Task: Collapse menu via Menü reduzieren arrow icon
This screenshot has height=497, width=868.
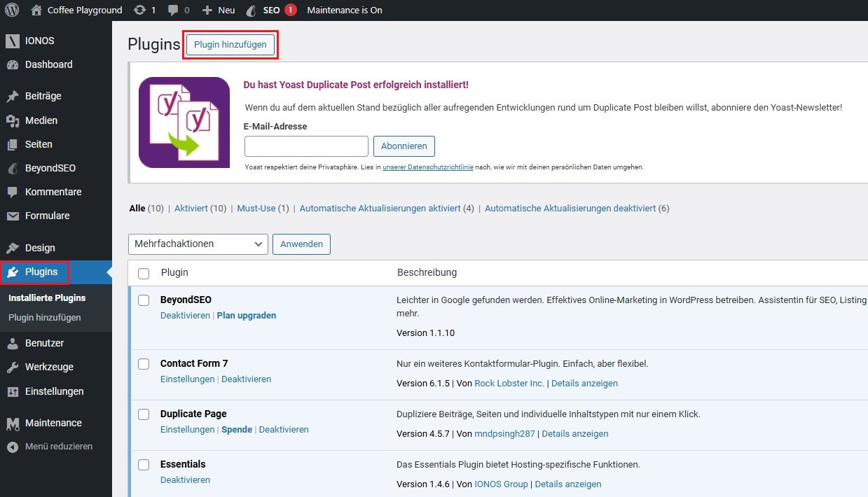Action: [x=12, y=446]
